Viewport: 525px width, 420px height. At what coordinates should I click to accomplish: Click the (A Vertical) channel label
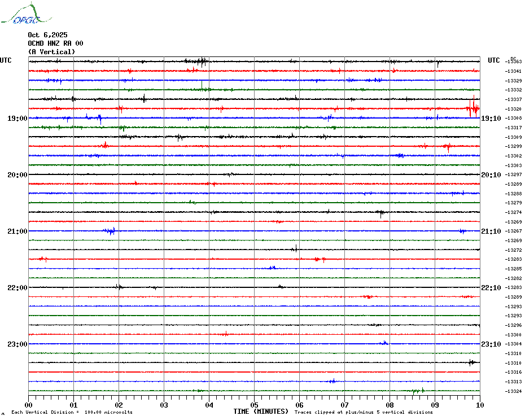point(51,52)
